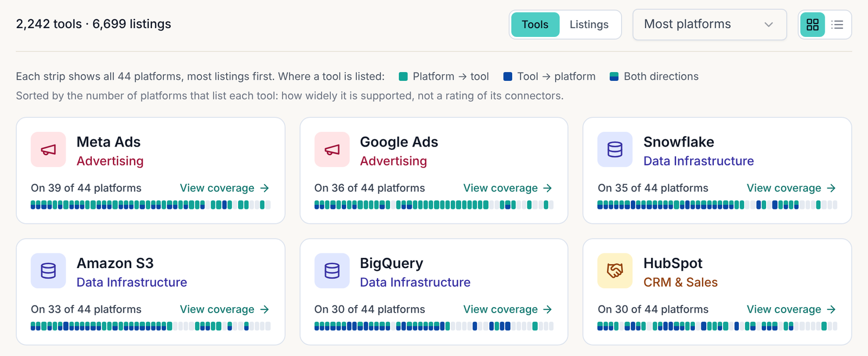The height and width of the screenshot is (356, 868).
Task: Click '2,242 tools · 6,699 listings' summary
Action: click(x=93, y=24)
